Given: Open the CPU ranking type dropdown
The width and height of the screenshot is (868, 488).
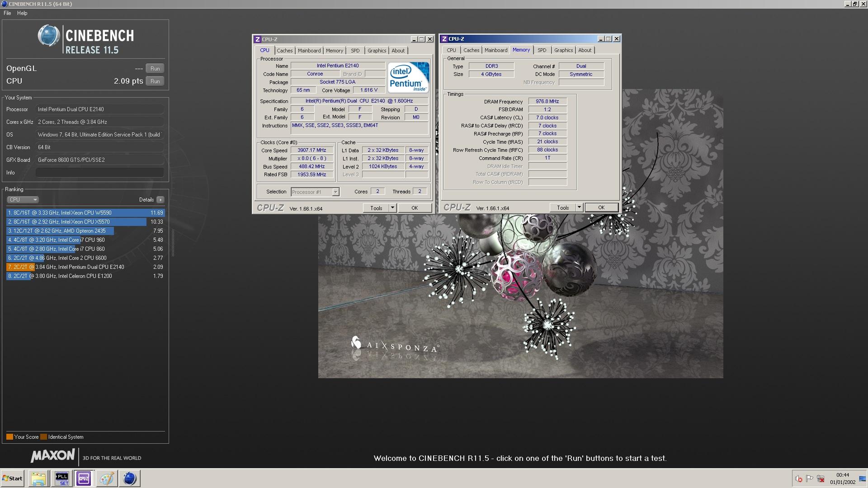Looking at the screenshot, I should (x=23, y=200).
